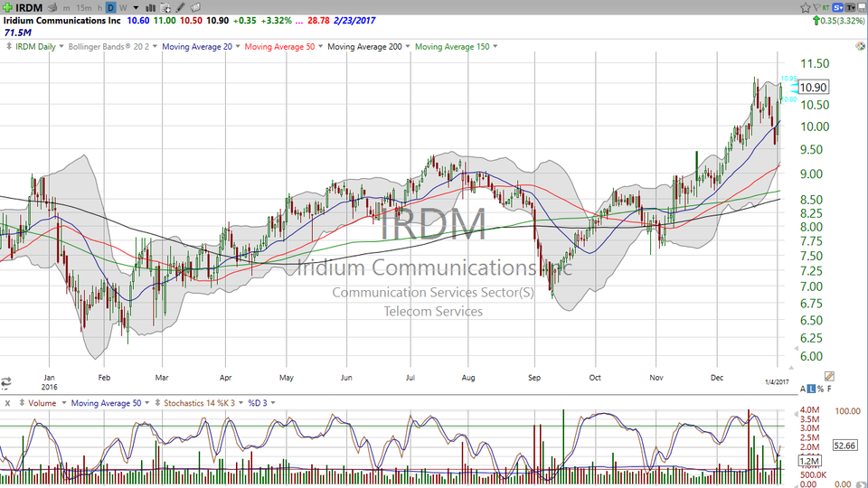Switch price scale to logarithmic 'L'

(x=812, y=389)
